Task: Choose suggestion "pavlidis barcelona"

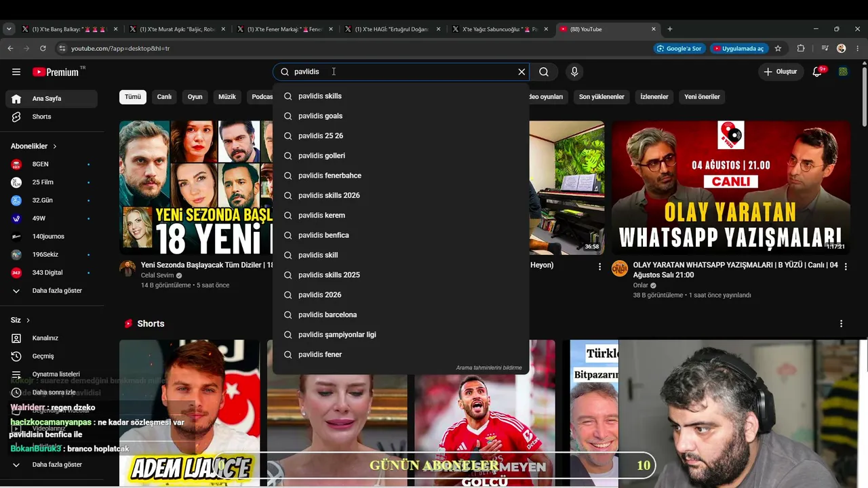Action: tap(401, 314)
